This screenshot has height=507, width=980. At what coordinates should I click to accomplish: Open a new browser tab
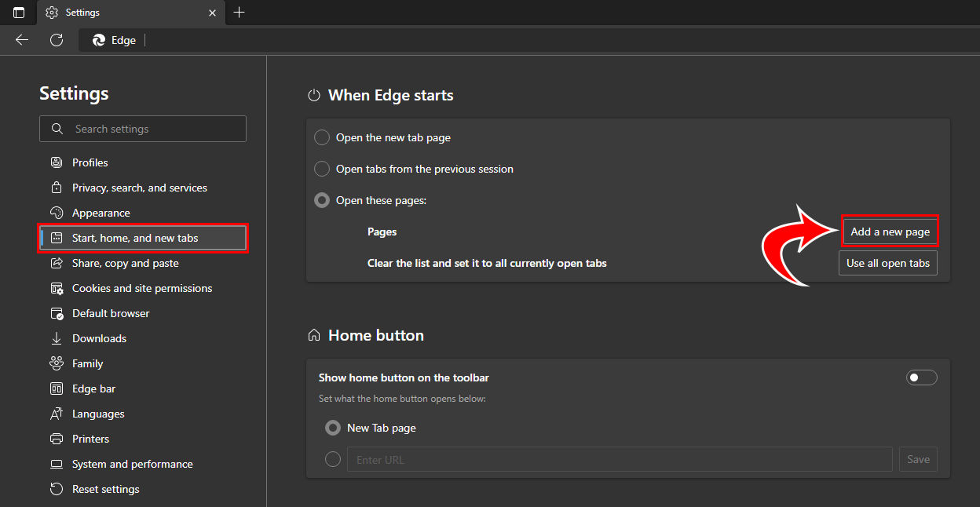pyautogui.click(x=240, y=13)
